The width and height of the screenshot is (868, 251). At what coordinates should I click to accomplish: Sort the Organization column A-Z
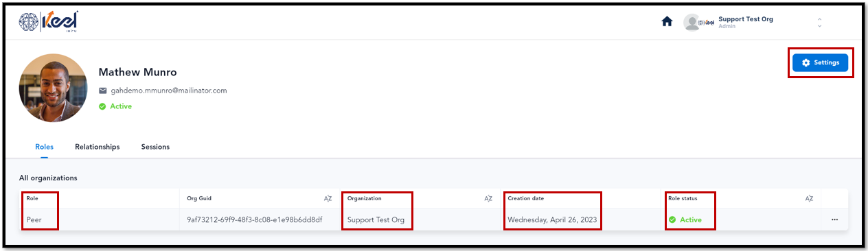point(488,199)
